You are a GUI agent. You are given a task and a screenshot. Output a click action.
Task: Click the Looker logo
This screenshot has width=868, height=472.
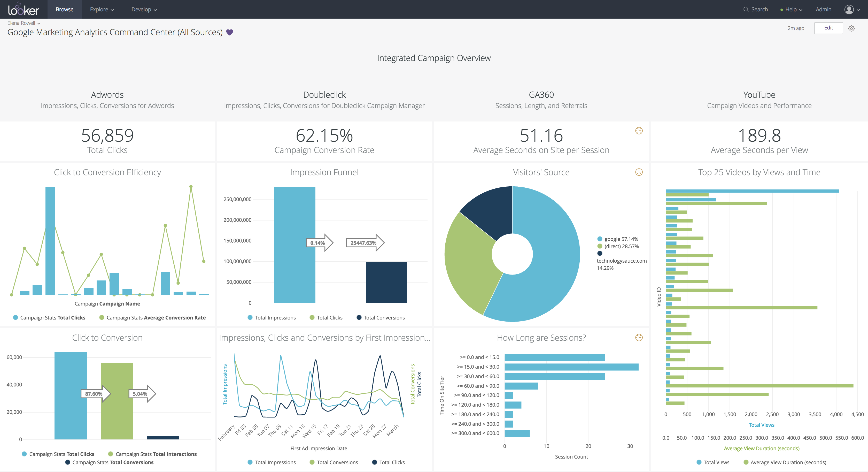[23, 10]
